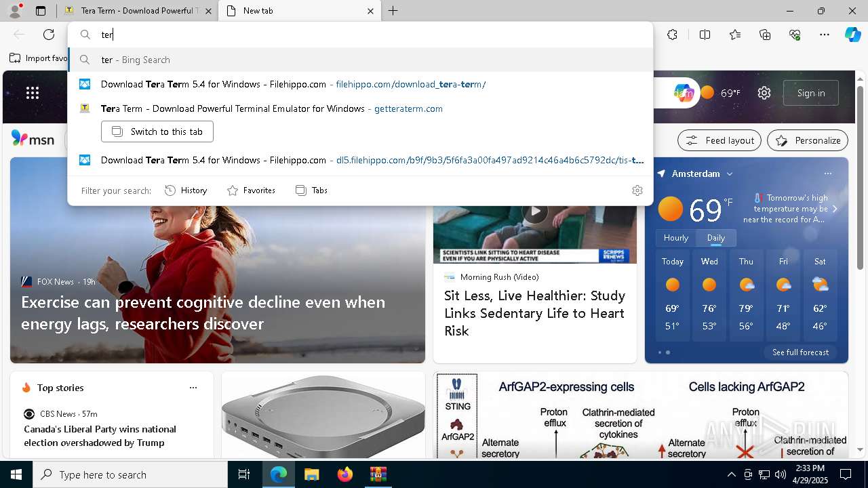Open the Extensions puzzle icon
Image resolution: width=868 pixels, height=488 pixels.
672,35
